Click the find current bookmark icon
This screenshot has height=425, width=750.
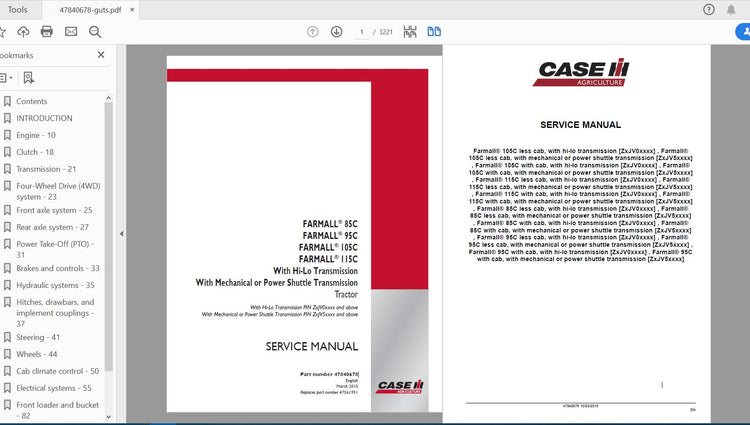(x=29, y=77)
